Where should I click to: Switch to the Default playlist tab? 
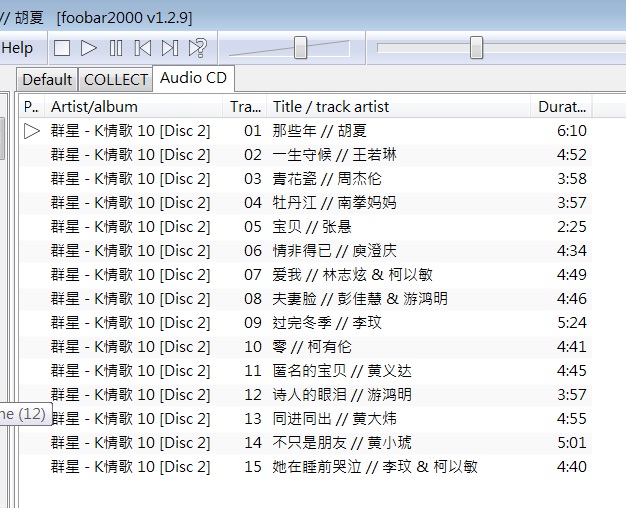pos(47,79)
